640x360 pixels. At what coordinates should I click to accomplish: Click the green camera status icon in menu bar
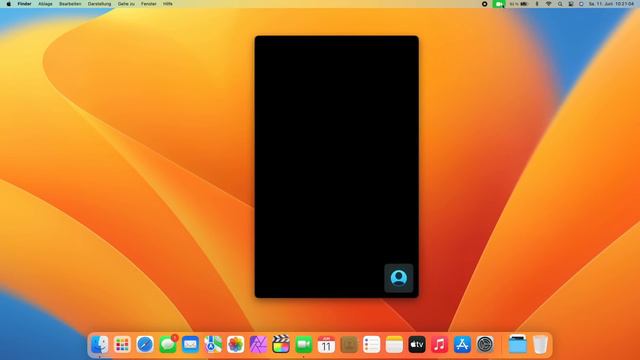tap(499, 4)
